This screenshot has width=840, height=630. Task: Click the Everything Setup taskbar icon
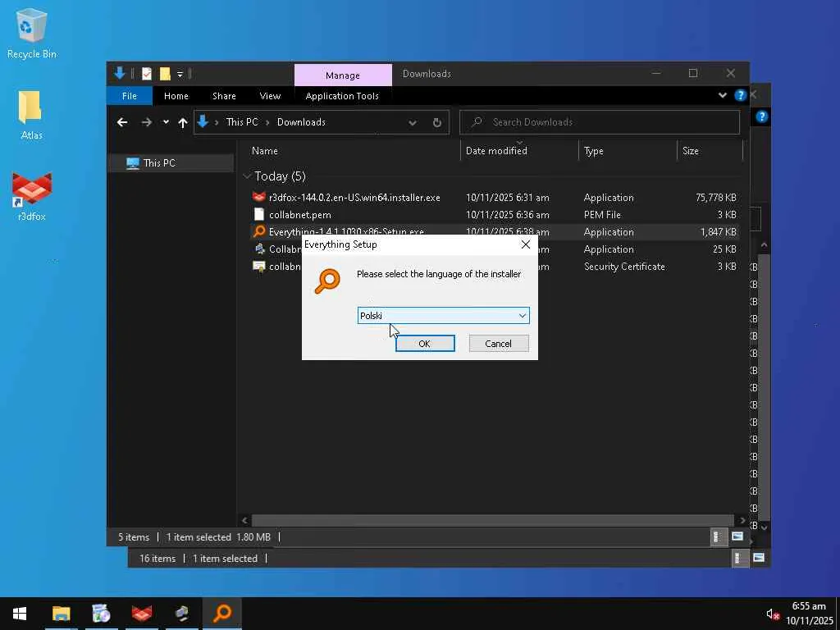point(221,614)
